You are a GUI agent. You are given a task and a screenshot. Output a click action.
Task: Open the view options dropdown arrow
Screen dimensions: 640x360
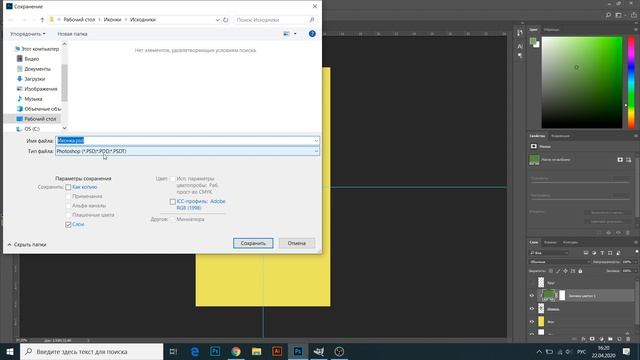(x=295, y=34)
